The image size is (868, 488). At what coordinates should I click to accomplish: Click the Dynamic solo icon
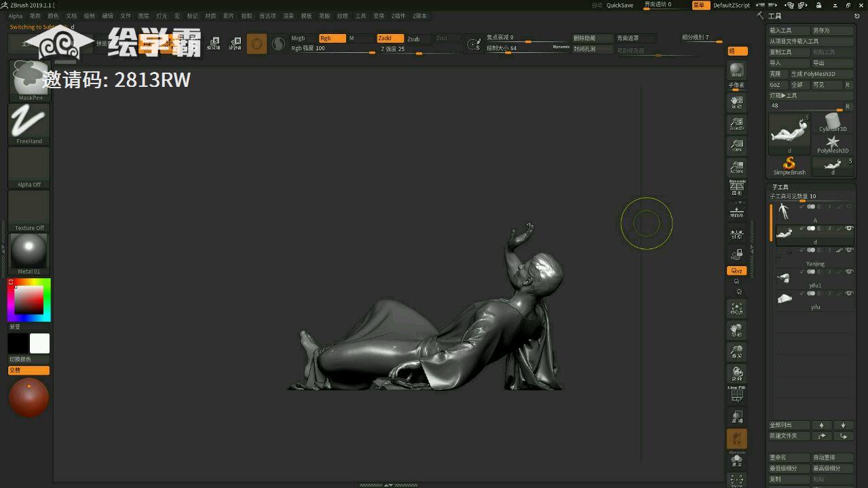(x=736, y=460)
